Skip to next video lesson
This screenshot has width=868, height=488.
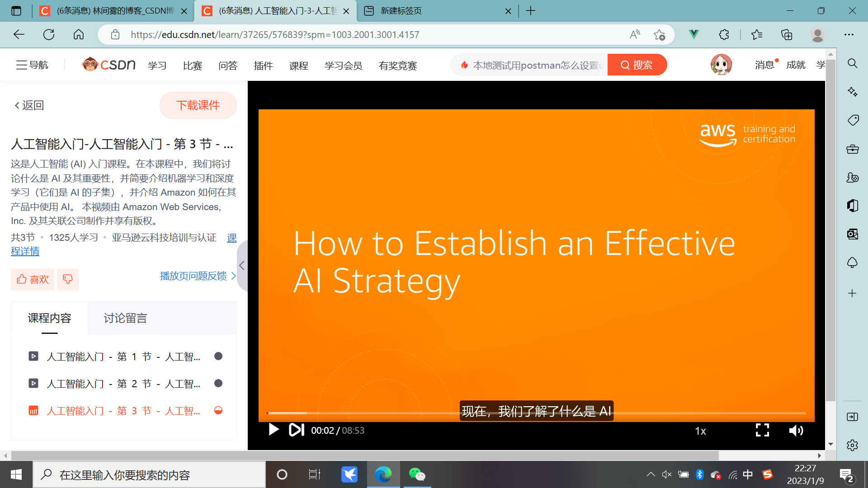click(297, 430)
